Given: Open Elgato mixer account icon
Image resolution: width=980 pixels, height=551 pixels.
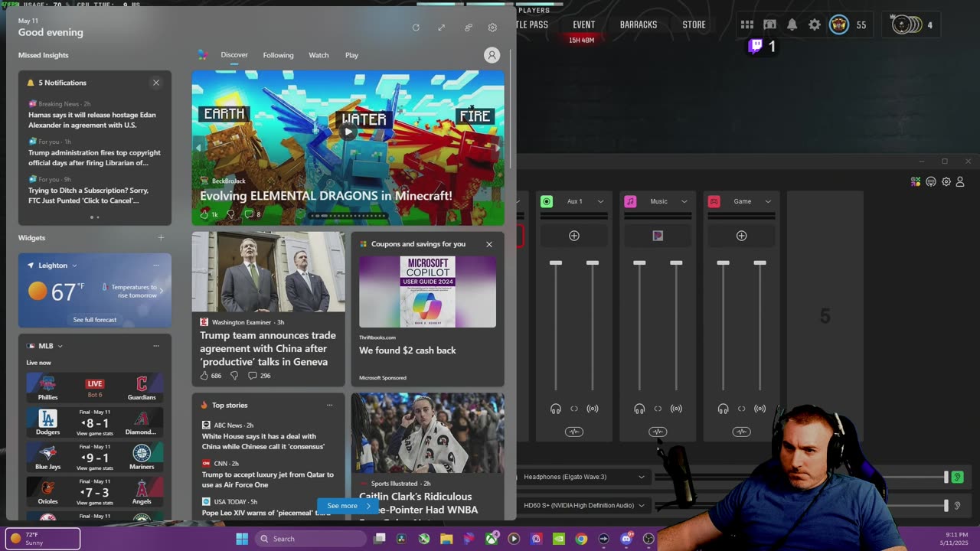Looking at the screenshot, I should [960, 181].
